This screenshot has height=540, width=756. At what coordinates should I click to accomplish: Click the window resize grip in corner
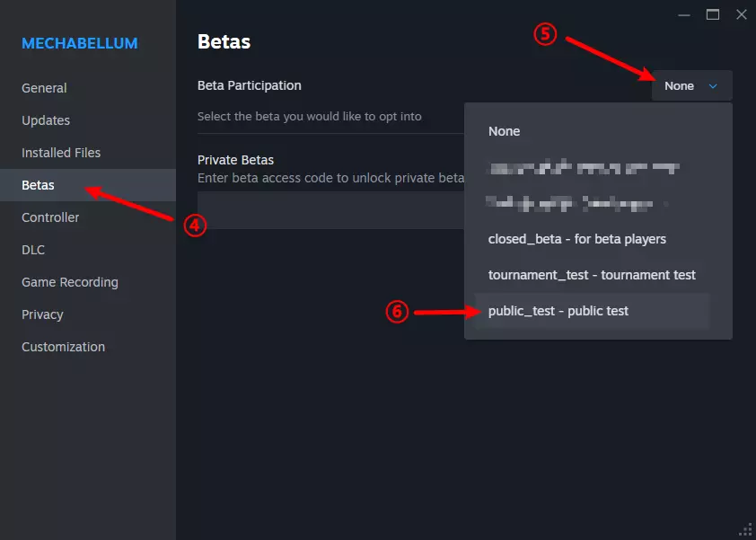745,529
